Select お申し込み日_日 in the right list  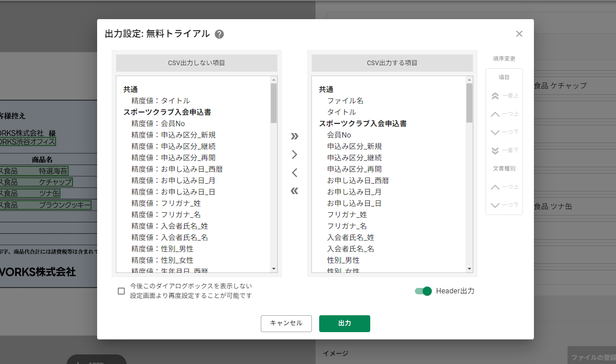click(x=354, y=203)
